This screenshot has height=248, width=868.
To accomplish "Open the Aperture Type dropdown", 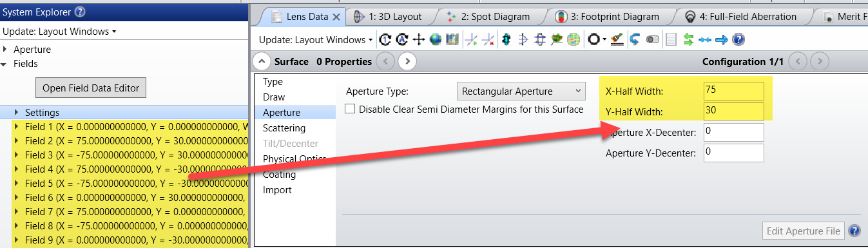I will coord(521,91).
